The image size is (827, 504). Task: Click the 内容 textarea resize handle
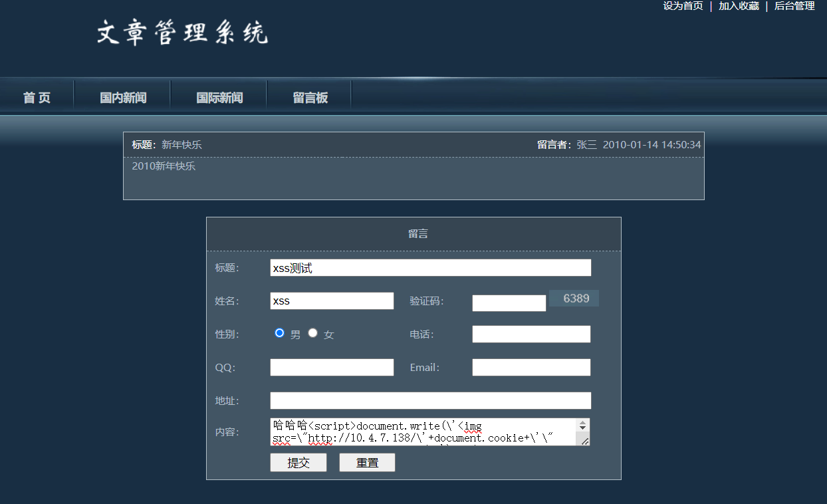pyautogui.click(x=584, y=441)
